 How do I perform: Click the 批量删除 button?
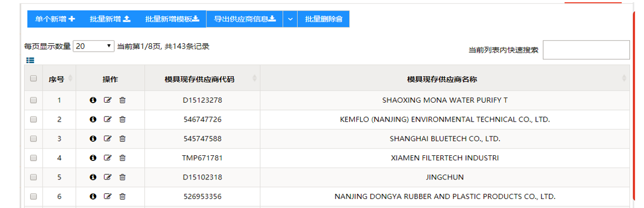323,19
